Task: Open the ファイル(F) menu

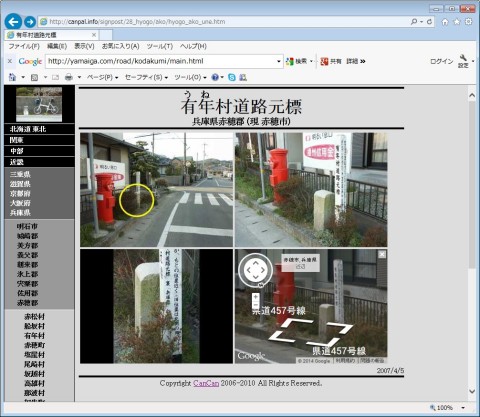Action: point(24,46)
